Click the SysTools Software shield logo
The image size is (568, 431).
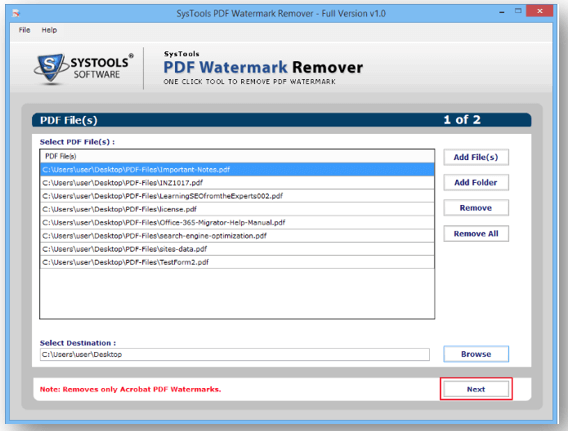point(51,69)
